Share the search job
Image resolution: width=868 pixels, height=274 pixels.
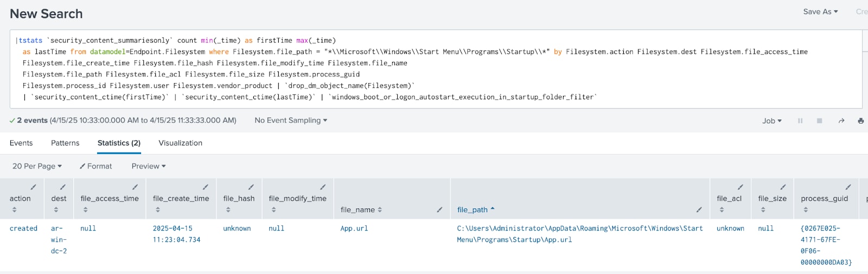(841, 120)
